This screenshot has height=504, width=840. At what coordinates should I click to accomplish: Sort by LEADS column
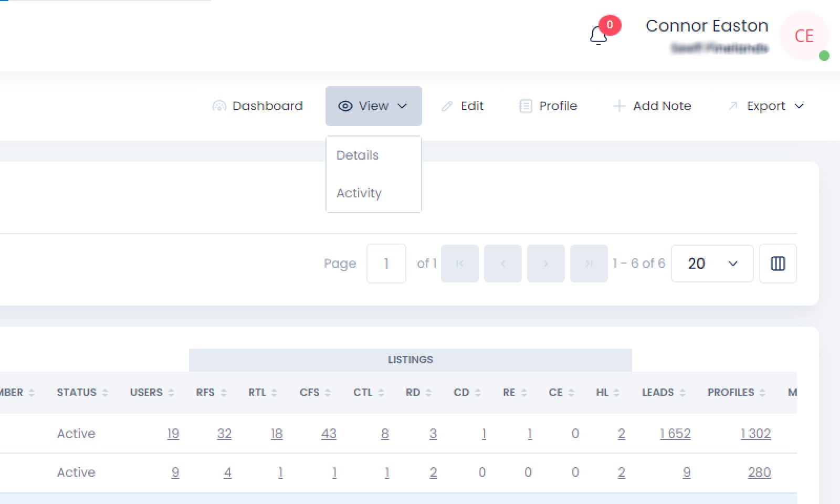664,393
